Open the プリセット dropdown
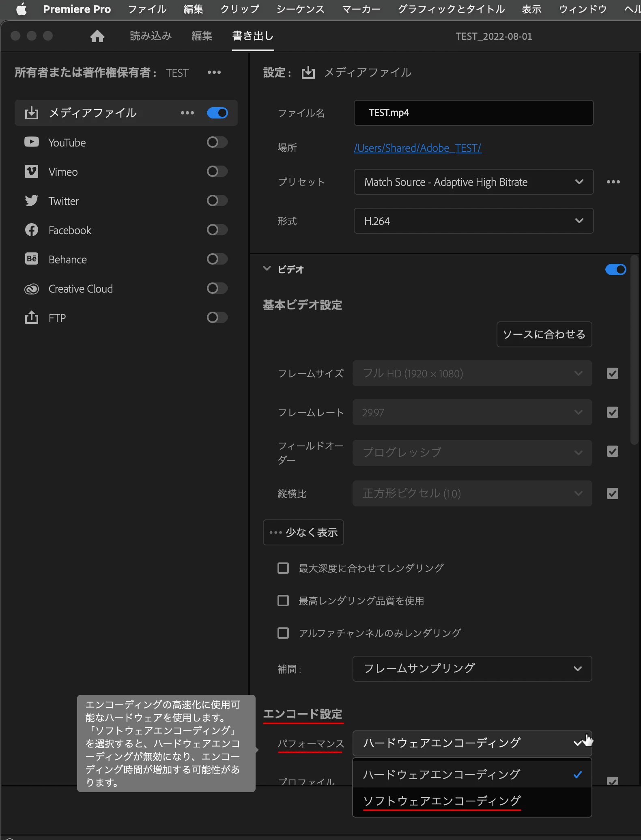The image size is (641, 840). click(473, 182)
